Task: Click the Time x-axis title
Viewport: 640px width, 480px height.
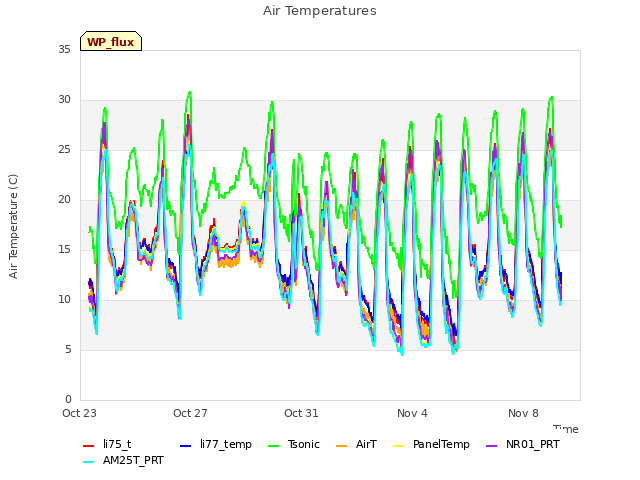Action: (x=566, y=429)
